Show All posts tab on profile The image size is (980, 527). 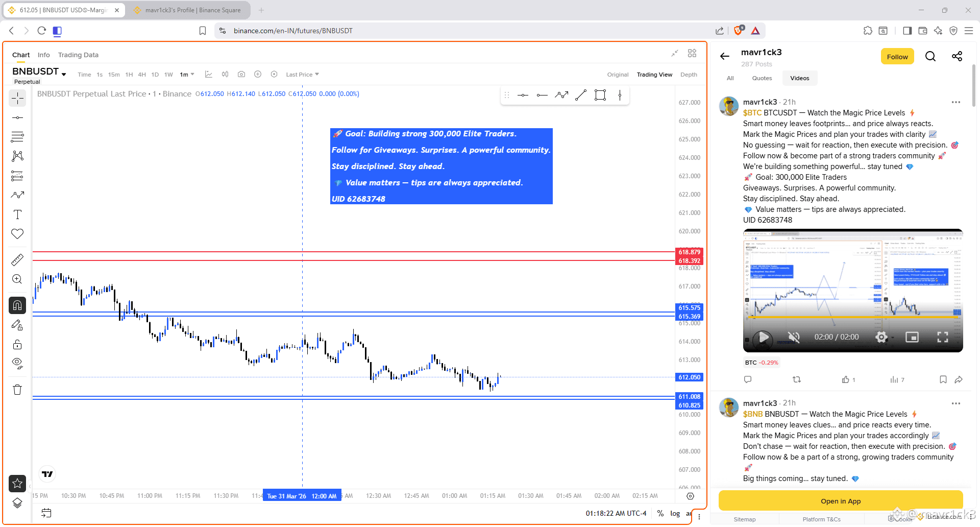[x=730, y=78]
